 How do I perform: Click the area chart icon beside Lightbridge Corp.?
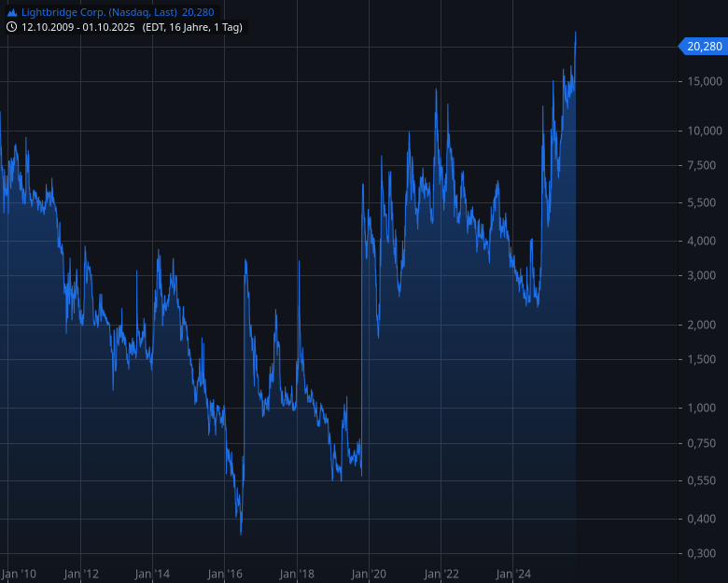(x=11, y=12)
